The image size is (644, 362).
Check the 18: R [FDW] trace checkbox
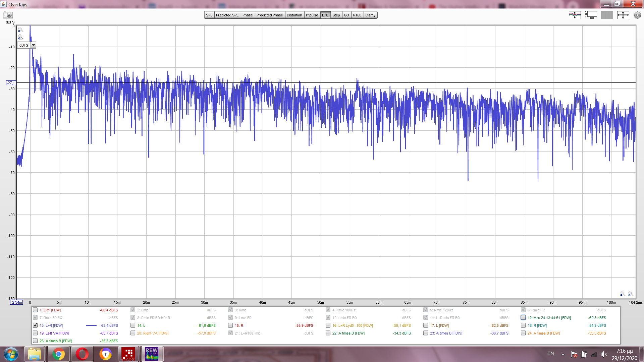523,325
